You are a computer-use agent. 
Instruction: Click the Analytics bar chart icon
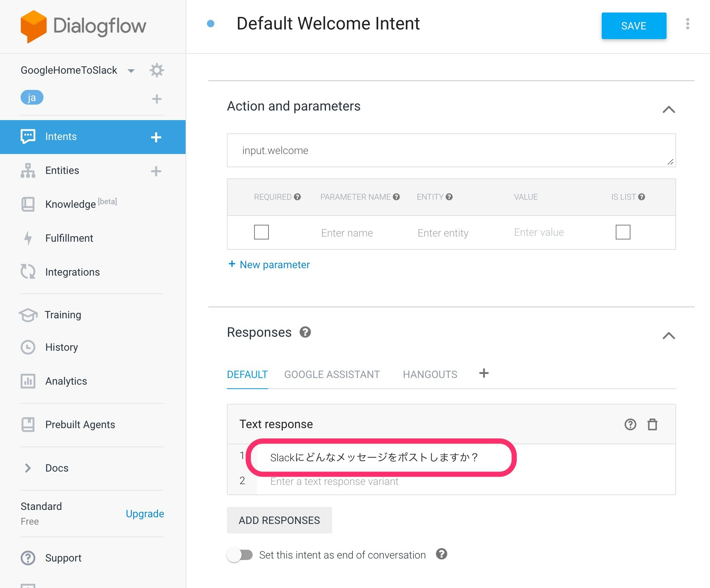(28, 381)
